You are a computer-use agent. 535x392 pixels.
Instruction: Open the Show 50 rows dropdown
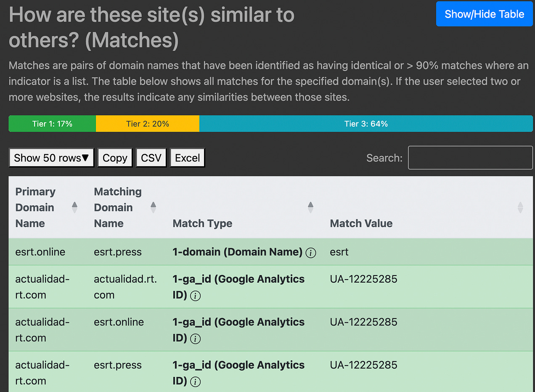[51, 158]
